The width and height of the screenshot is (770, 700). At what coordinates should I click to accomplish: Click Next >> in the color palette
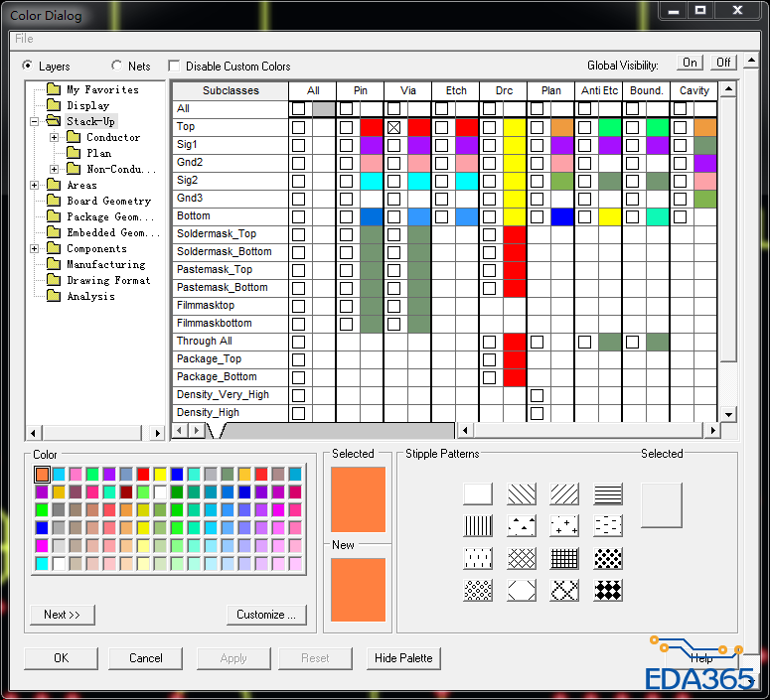click(x=63, y=615)
